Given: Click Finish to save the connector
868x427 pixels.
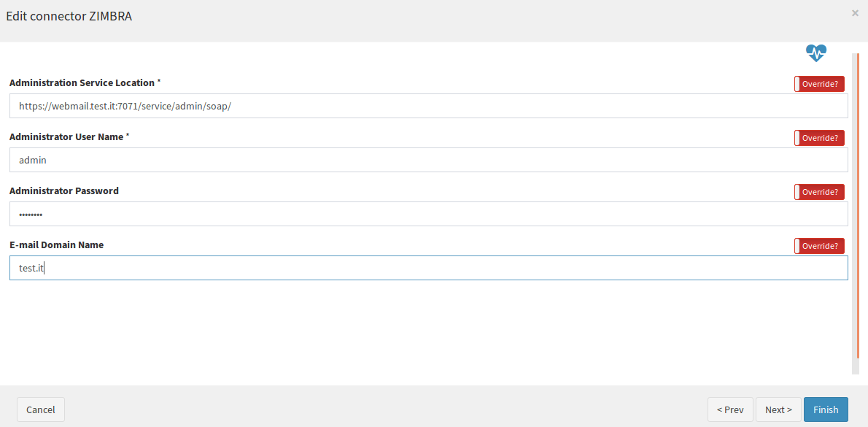Looking at the screenshot, I should pyautogui.click(x=826, y=409).
